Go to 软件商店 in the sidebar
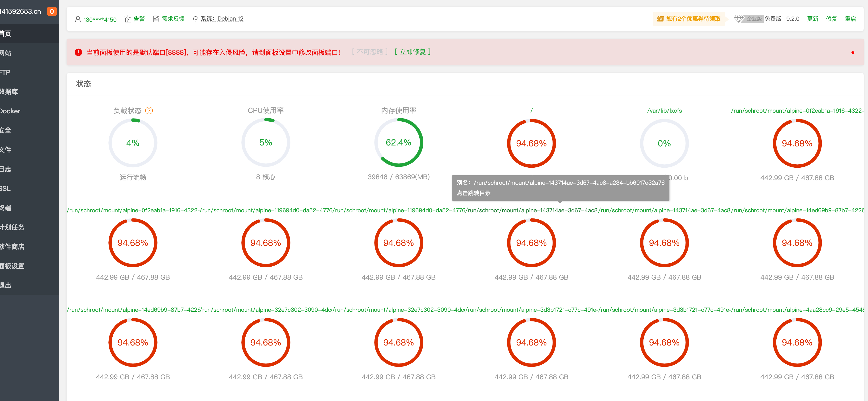The image size is (868, 401). pyautogui.click(x=29, y=247)
